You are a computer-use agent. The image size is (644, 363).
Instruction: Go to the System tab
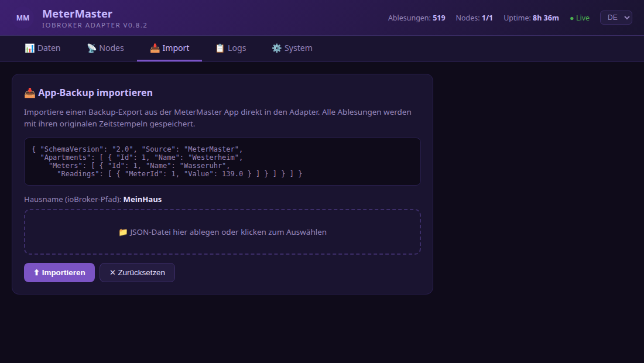(x=292, y=48)
